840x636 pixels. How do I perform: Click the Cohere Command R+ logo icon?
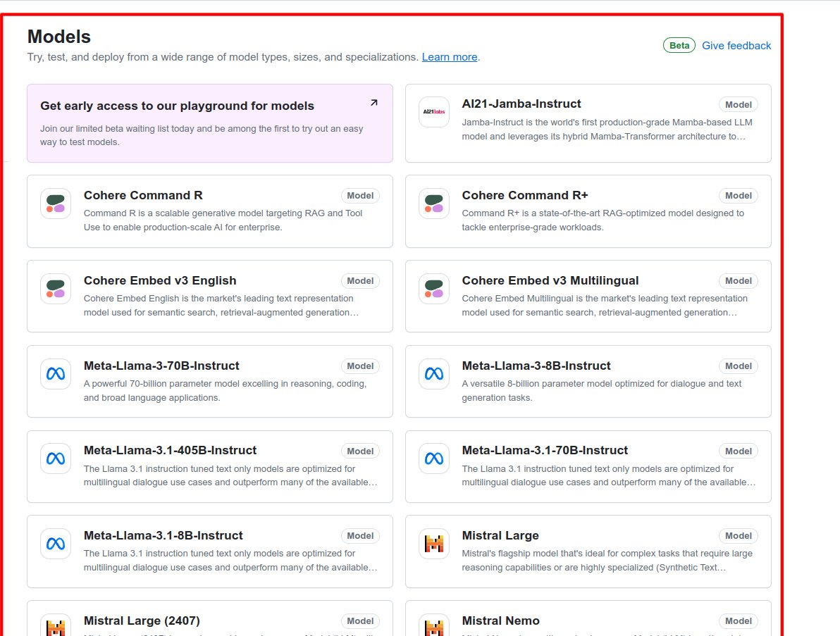pos(434,204)
